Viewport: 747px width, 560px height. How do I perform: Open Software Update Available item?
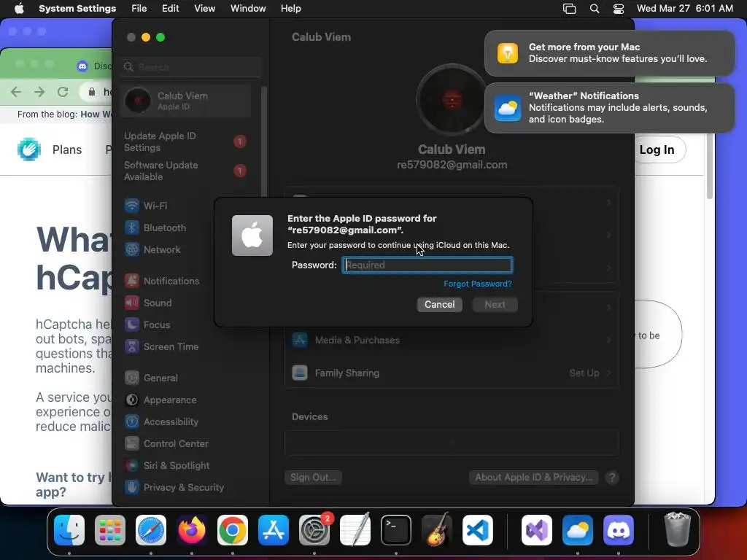pyautogui.click(x=186, y=171)
